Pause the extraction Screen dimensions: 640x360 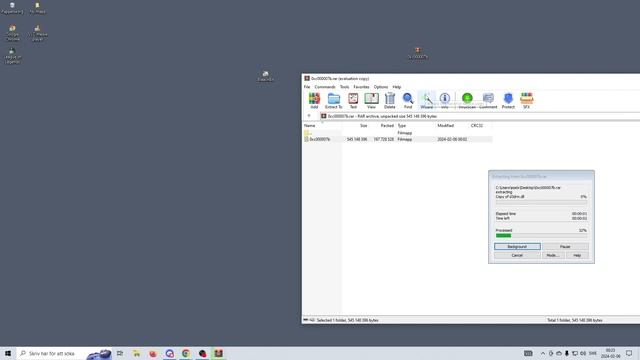tap(565, 247)
